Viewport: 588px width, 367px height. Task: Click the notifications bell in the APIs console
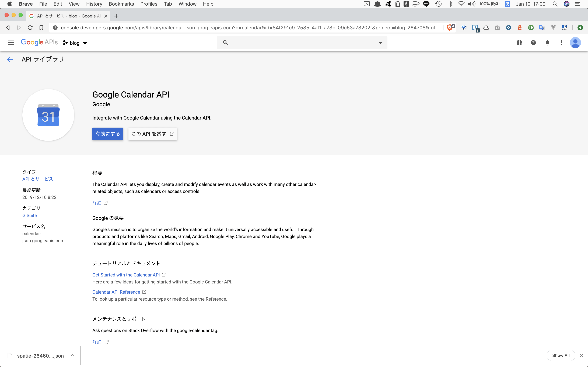(x=548, y=43)
